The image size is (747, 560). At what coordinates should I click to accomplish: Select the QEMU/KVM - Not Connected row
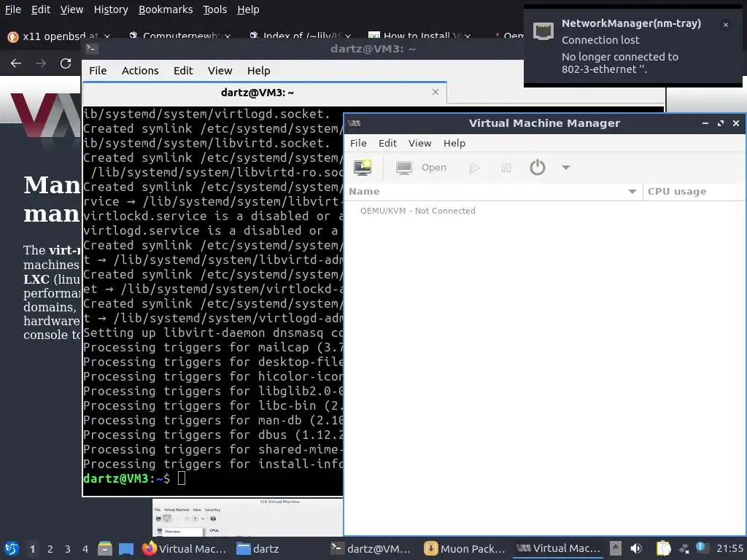(x=544, y=211)
